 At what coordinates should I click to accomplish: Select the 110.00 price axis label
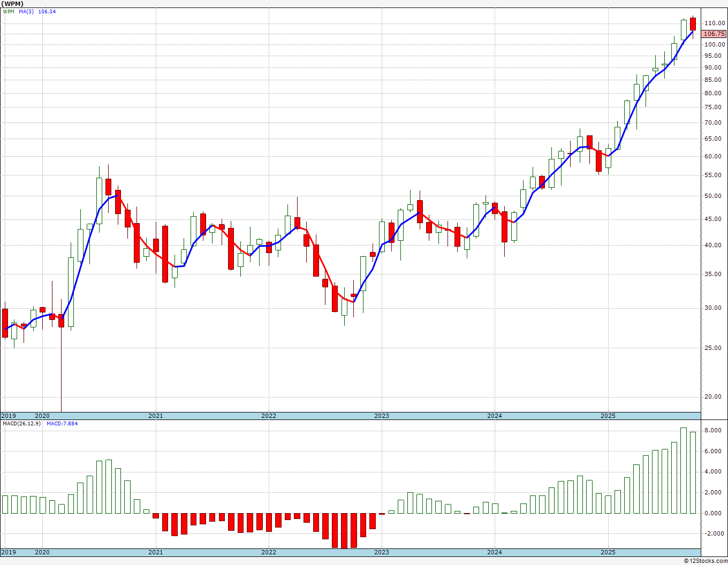click(x=715, y=23)
